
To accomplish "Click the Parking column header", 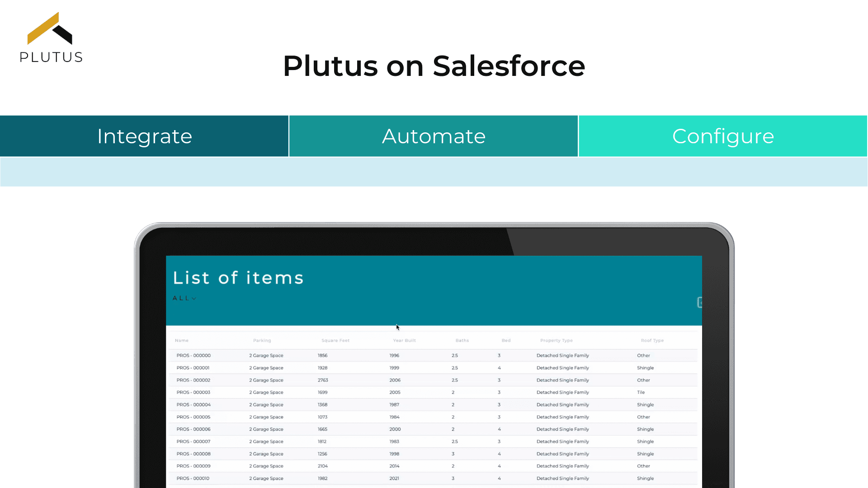I will 262,341.
